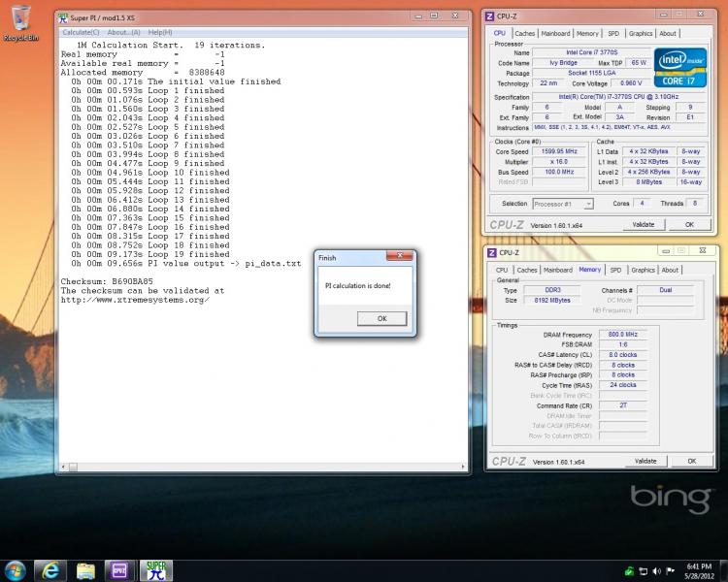Click Validate in lower CPU-Z Memory window
This screenshot has height=582, width=728.
click(x=645, y=462)
